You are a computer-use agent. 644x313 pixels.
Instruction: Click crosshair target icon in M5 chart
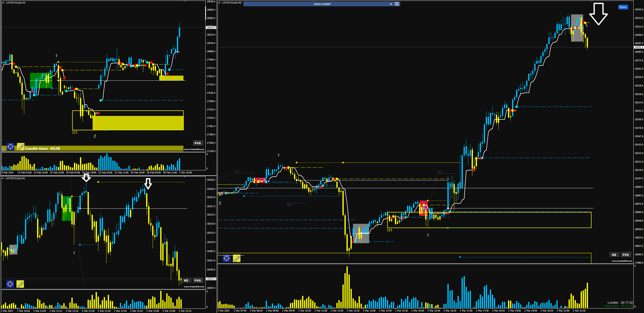point(227,258)
